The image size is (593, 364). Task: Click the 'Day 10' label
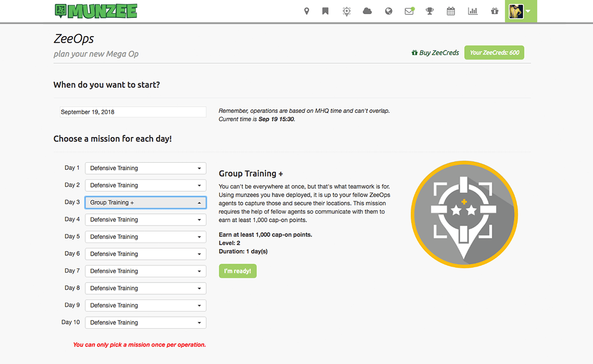(71, 322)
